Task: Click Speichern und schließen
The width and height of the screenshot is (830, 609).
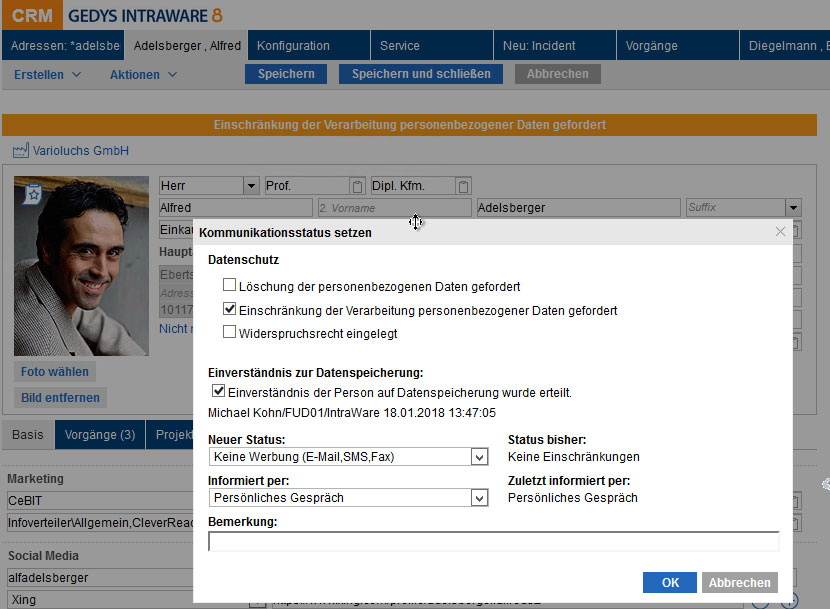Action: (421, 74)
